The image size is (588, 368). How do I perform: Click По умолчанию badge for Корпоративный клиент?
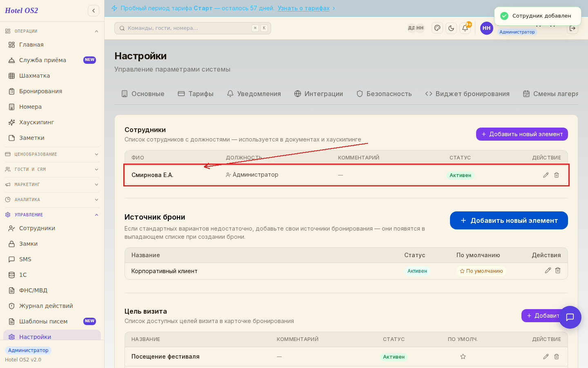(x=481, y=271)
